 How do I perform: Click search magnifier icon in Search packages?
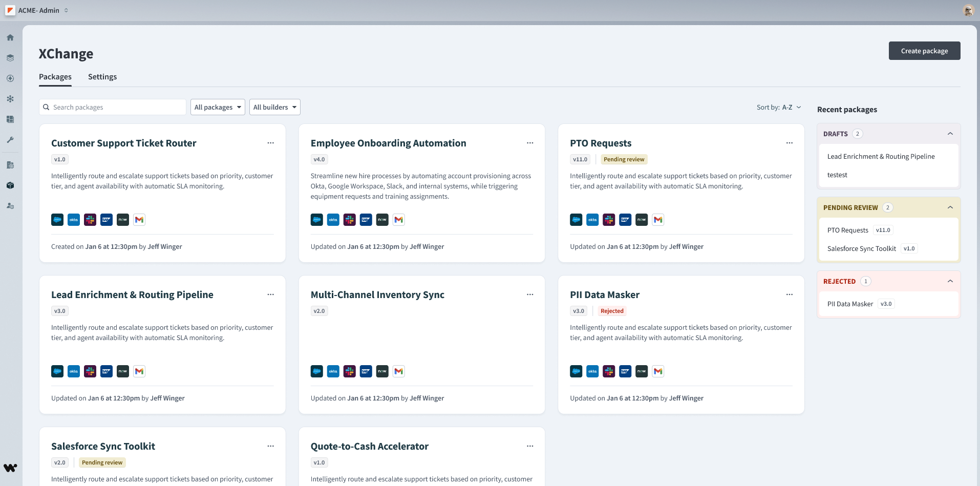tap(46, 107)
